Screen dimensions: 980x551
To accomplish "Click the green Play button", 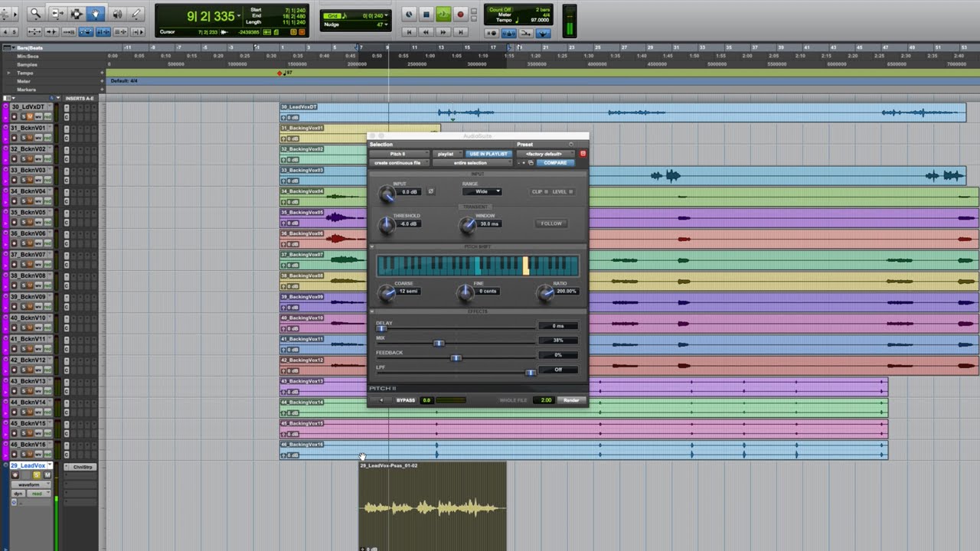I will point(443,14).
